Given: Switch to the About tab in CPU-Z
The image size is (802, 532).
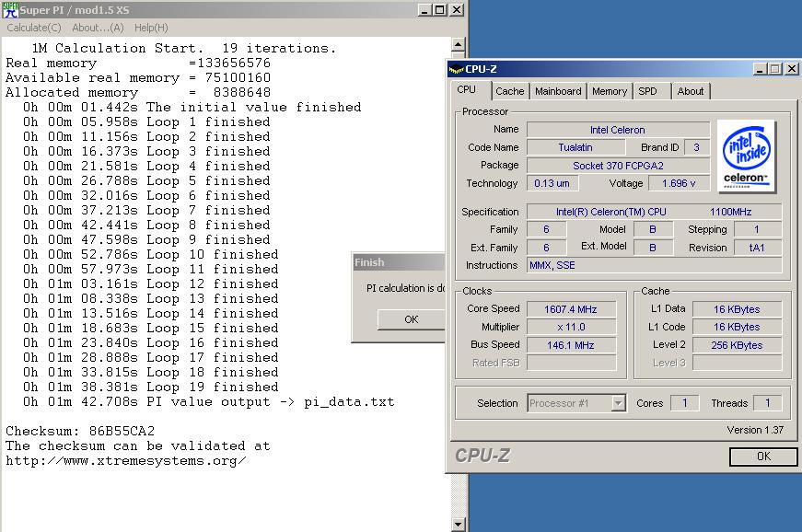Looking at the screenshot, I should click(690, 91).
